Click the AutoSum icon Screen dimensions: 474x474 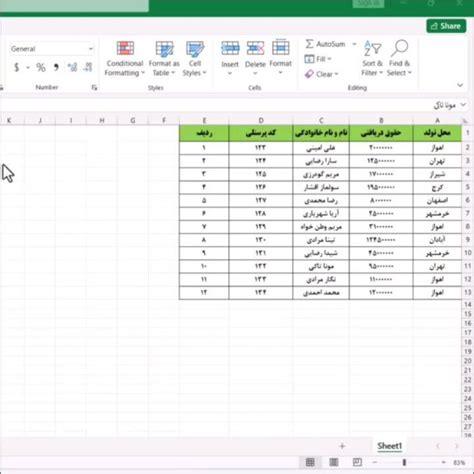pyautogui.click(x=309, y=44)
